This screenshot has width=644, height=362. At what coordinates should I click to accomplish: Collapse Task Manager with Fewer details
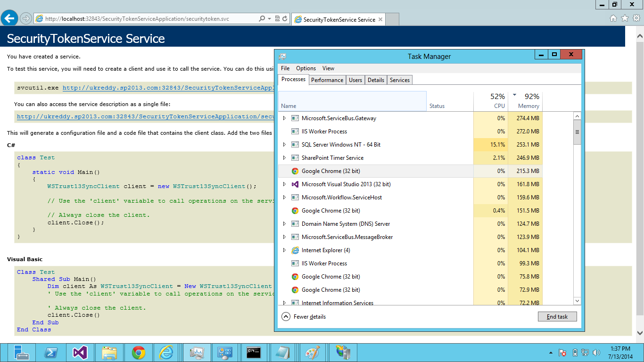tap(304, 317)
